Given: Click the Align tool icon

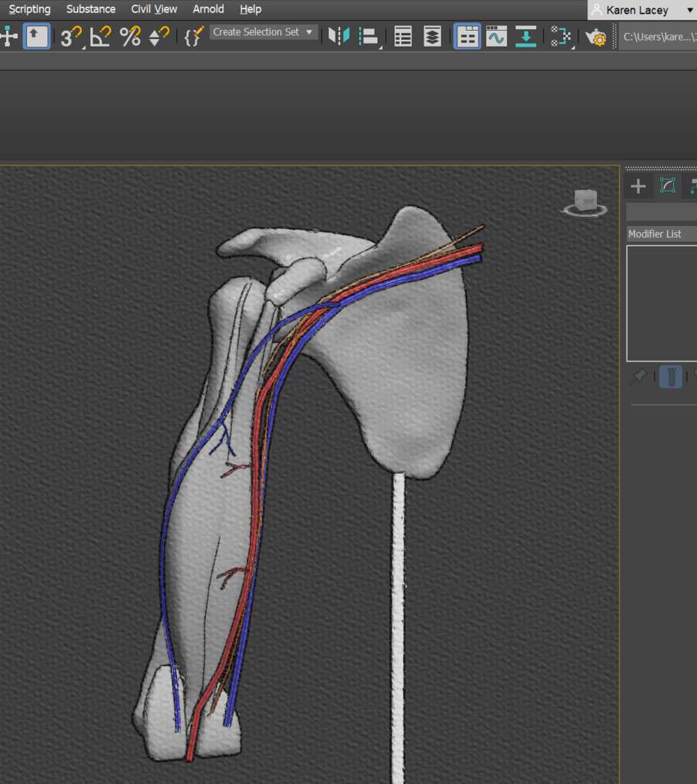Looking at the screenshot, I should 370,36.
